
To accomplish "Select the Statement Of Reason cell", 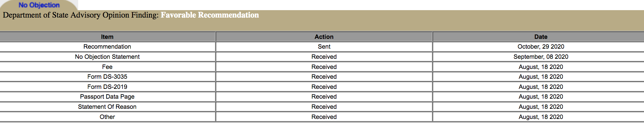I will coord(107,107).
